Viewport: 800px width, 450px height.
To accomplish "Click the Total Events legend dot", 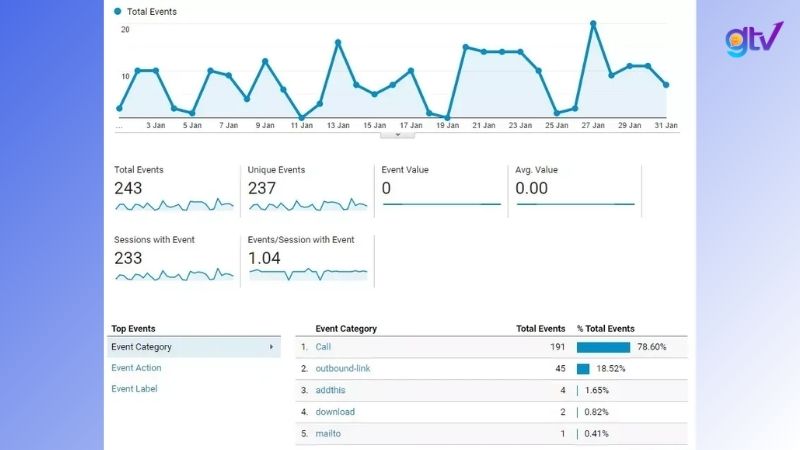I will tap(118, 11).
